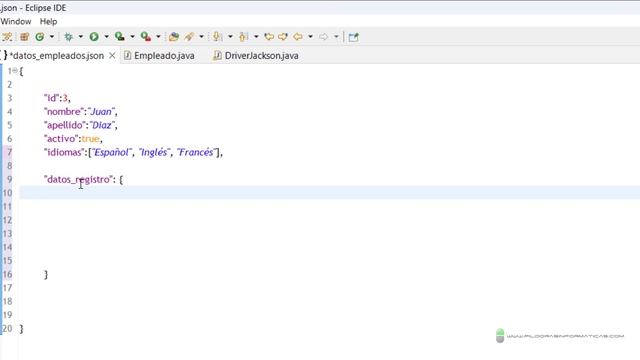
Task: Open the Search dropdown arrow
Action: tap(201, 37)
